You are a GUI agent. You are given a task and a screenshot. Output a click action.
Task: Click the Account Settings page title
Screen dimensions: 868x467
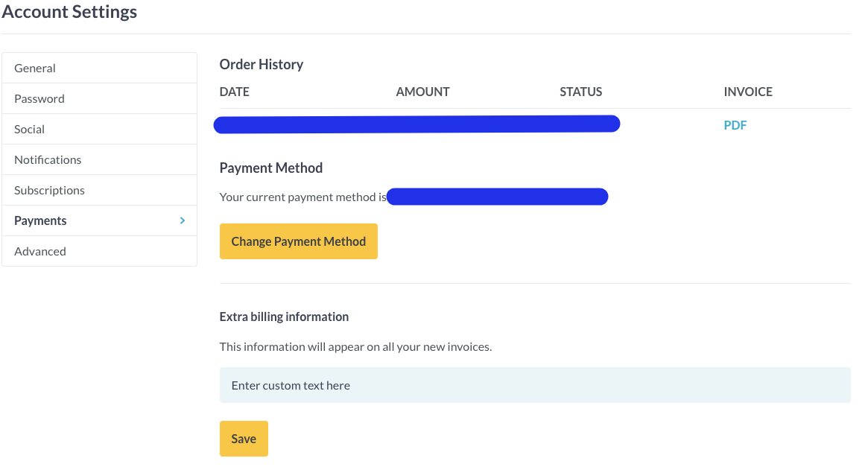[69, 12]
